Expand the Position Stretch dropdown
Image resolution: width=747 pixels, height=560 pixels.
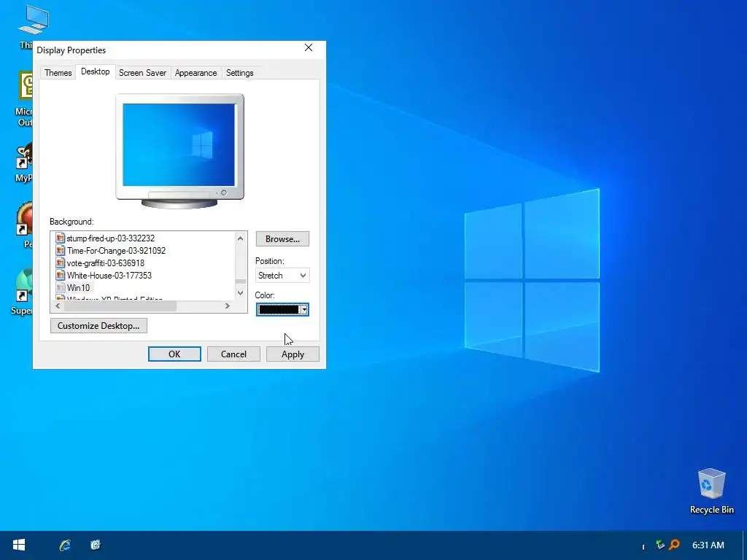[x=282, y=275]
